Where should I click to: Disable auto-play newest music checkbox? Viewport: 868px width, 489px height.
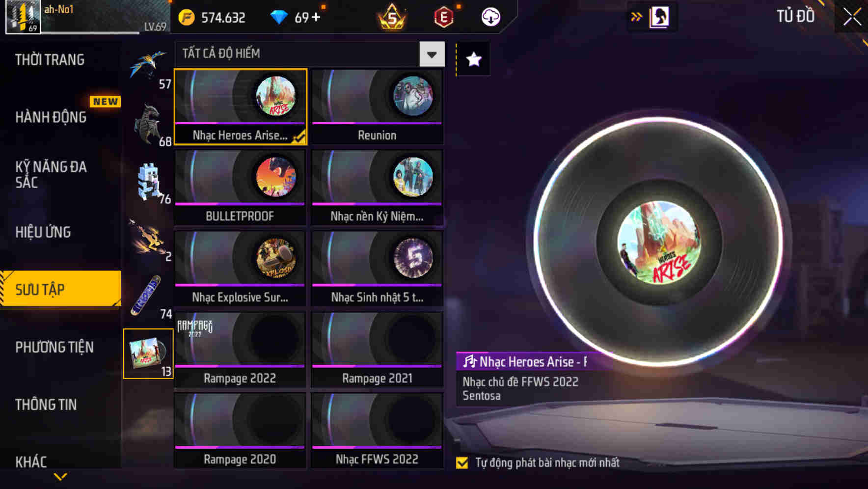point(462,462)
